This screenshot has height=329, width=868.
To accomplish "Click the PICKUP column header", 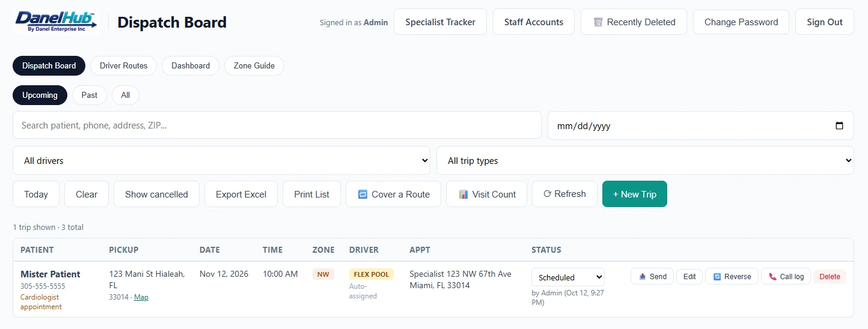I will [x=124, y=250].
